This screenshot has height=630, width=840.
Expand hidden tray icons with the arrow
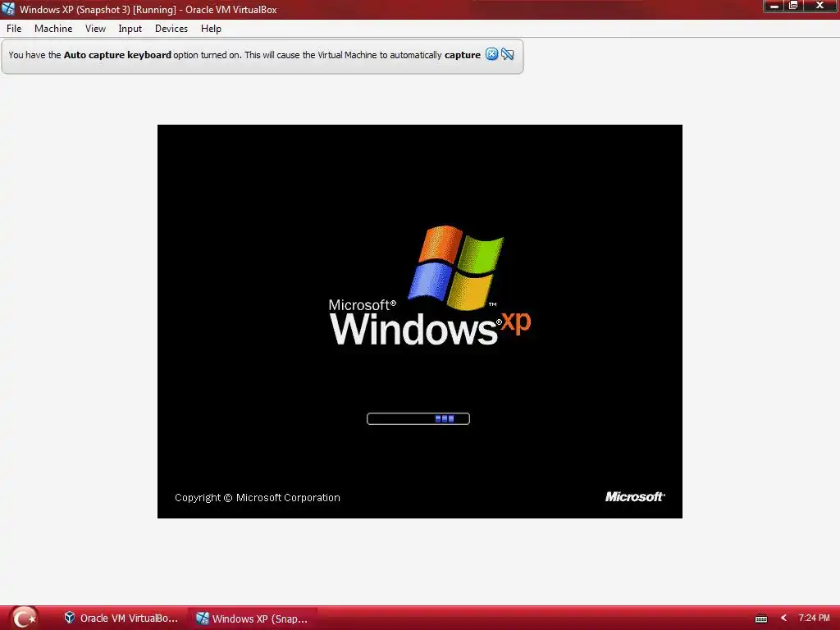[783, 619]
